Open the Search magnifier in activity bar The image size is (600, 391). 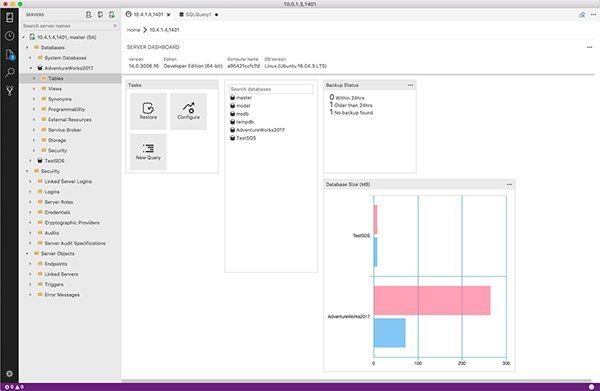pyautogui.click(x=10, y=72)
